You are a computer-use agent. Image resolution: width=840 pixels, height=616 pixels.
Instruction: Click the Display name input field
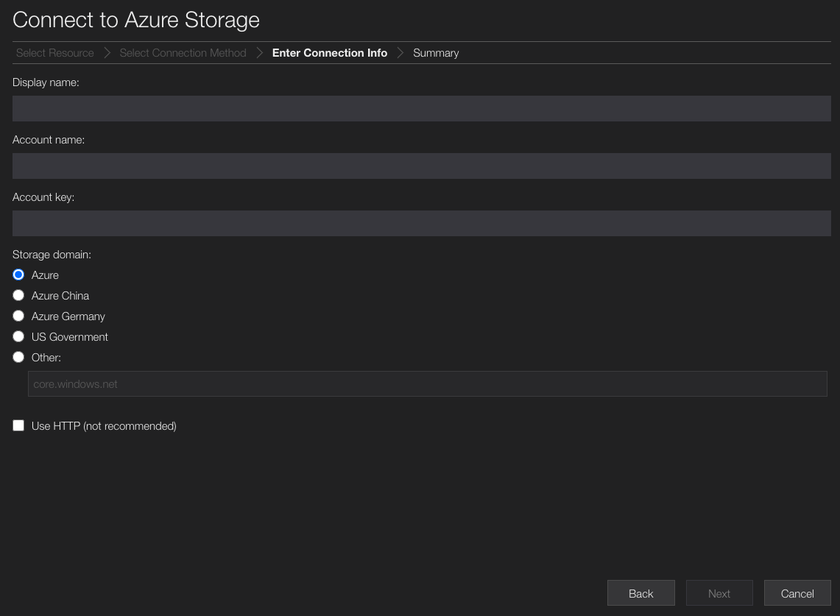click(x=422, y=109)
